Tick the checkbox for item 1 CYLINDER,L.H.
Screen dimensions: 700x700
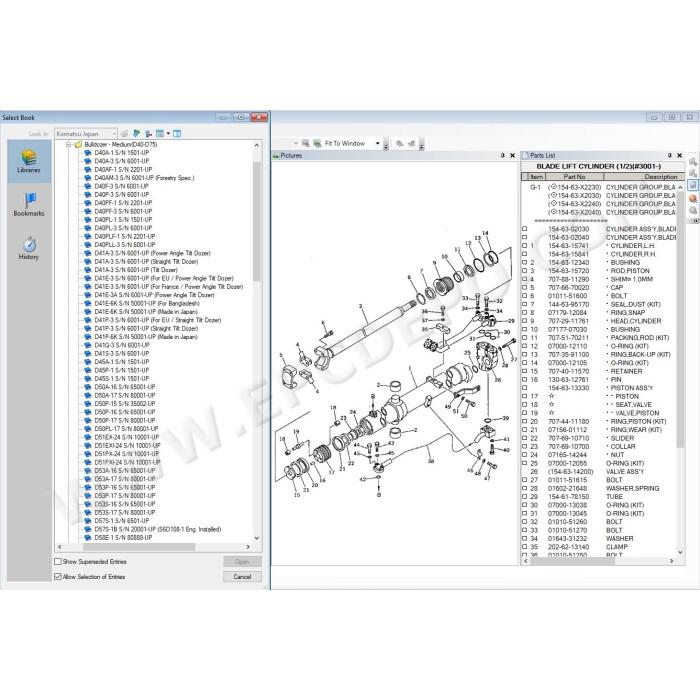525,246
